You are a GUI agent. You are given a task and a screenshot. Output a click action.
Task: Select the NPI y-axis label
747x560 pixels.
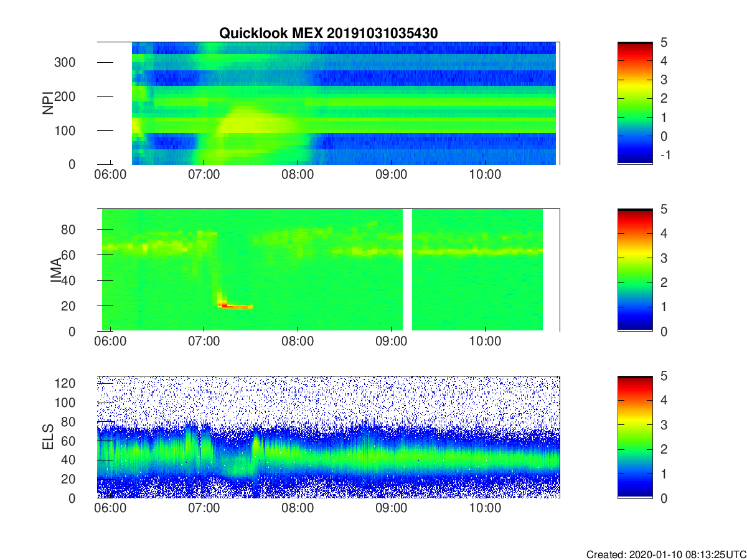tap(48, 103)
